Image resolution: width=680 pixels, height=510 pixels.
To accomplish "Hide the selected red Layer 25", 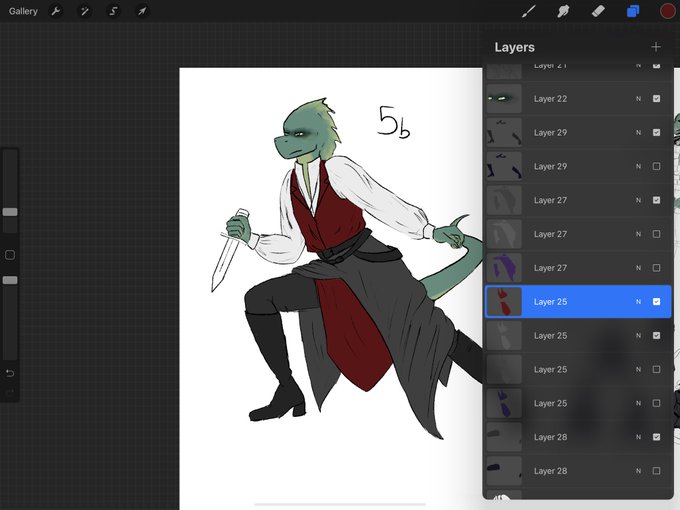I will 657,302.
